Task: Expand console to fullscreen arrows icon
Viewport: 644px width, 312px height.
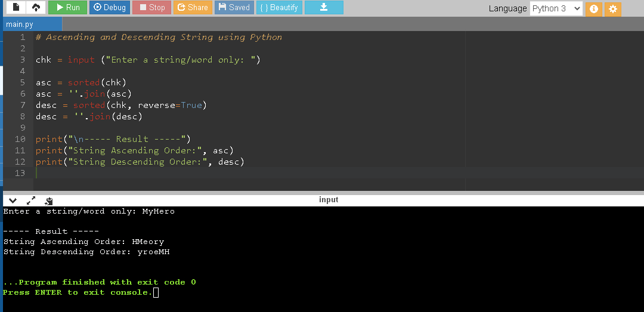Action: [31, 200]
